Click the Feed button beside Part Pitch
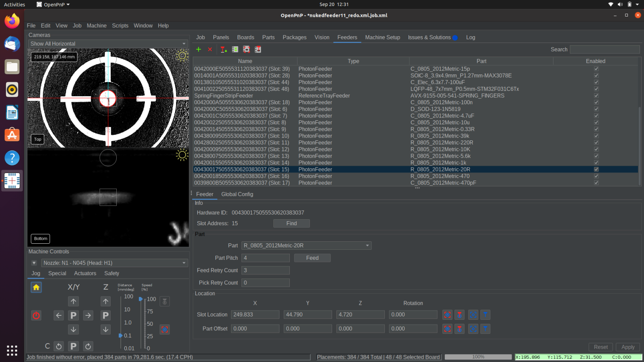 click(312, 258)
